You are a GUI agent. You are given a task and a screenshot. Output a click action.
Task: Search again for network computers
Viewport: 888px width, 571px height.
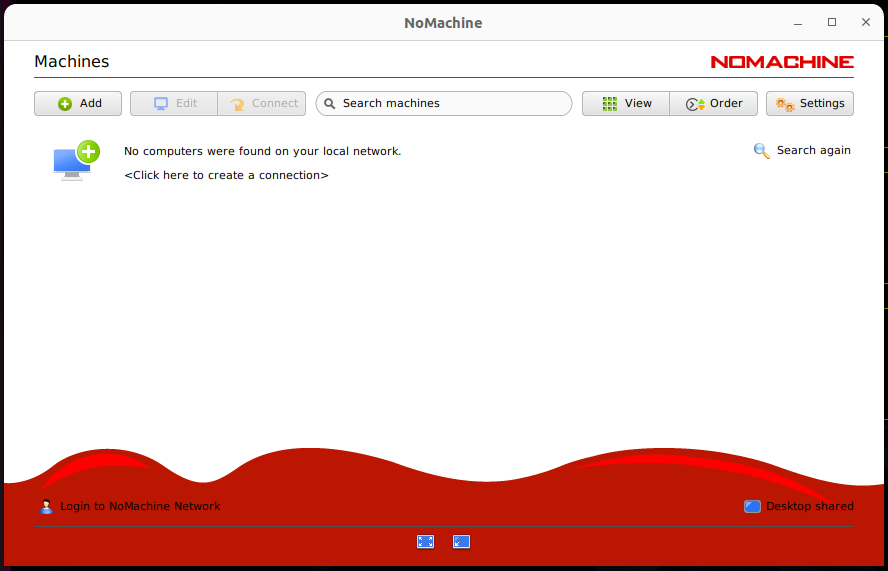pos(802,150)
